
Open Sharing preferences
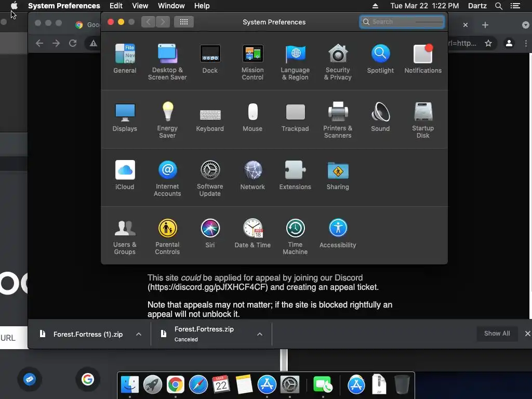338,175
